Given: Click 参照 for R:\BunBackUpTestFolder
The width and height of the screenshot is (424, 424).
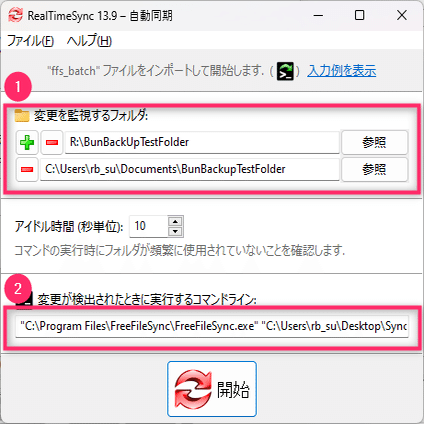Looking at the screenshot, I should 374,142.
